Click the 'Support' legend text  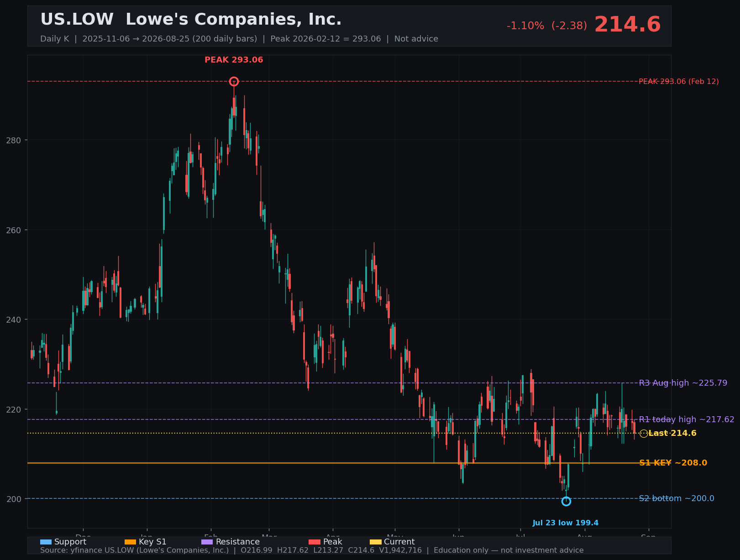click(x=70, y=542)
